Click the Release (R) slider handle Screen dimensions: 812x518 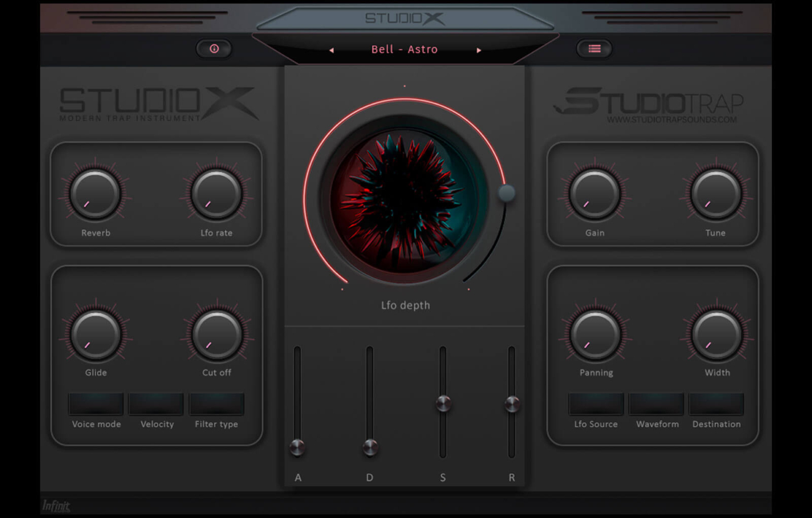pos(512,404)
